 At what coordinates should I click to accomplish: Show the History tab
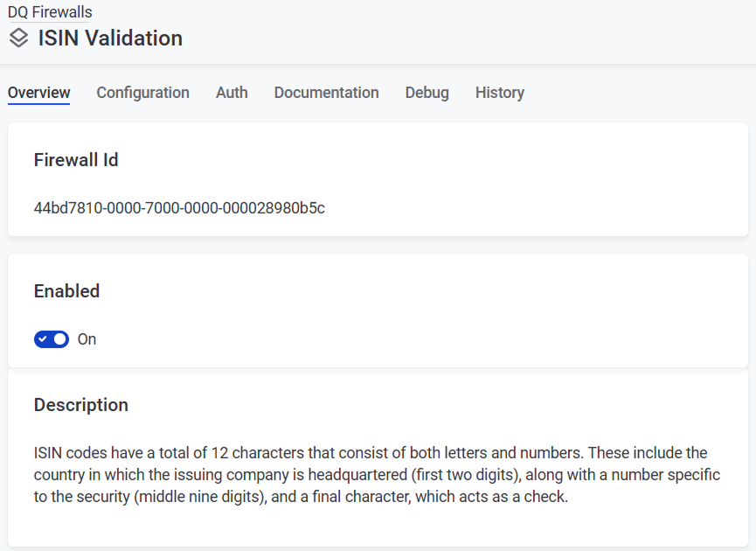pos(499,93)
